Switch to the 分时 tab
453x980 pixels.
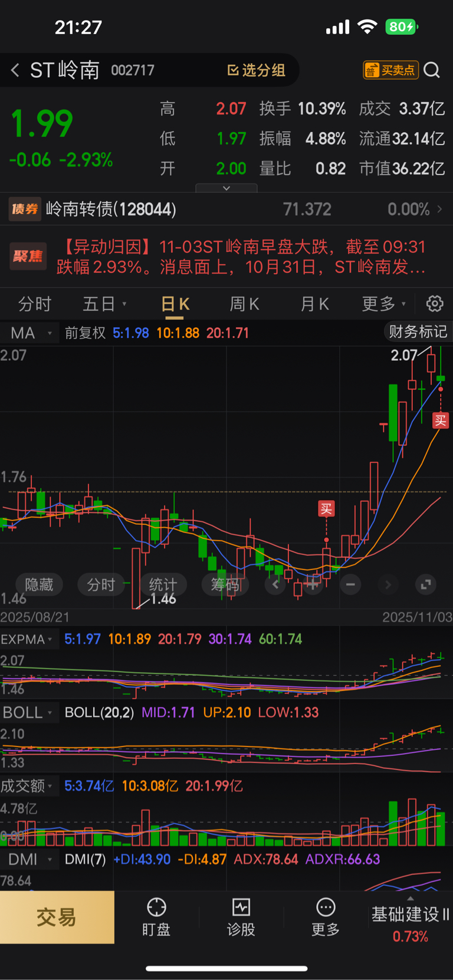tap(35, 304)
